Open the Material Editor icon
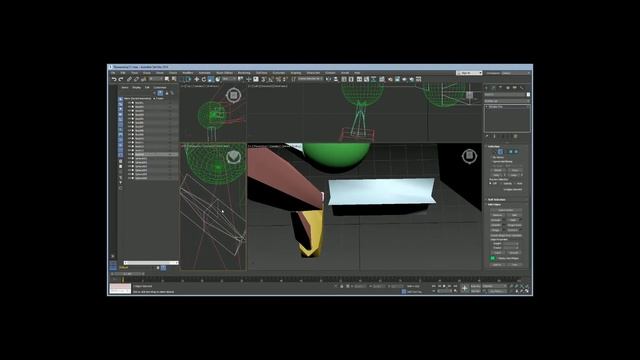 coord(382,79)
